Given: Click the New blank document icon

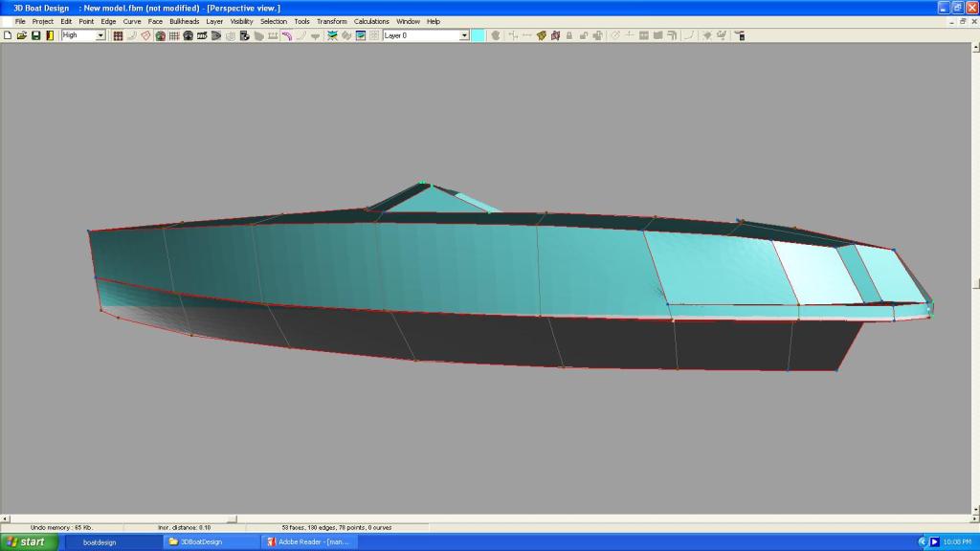Looking at the screenshot, I should 8,35.
